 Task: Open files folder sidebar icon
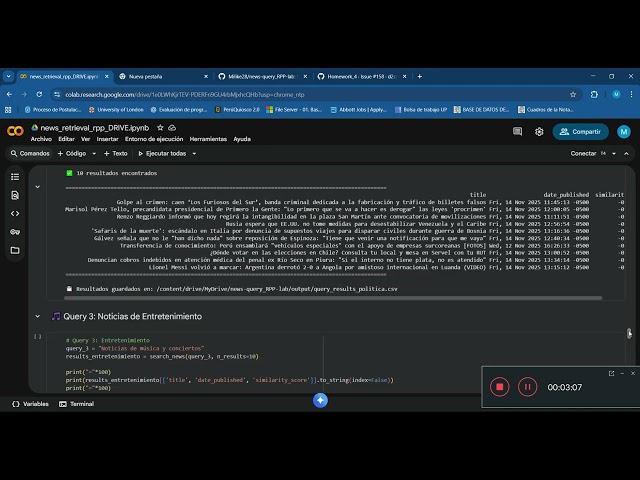[15, 250]
